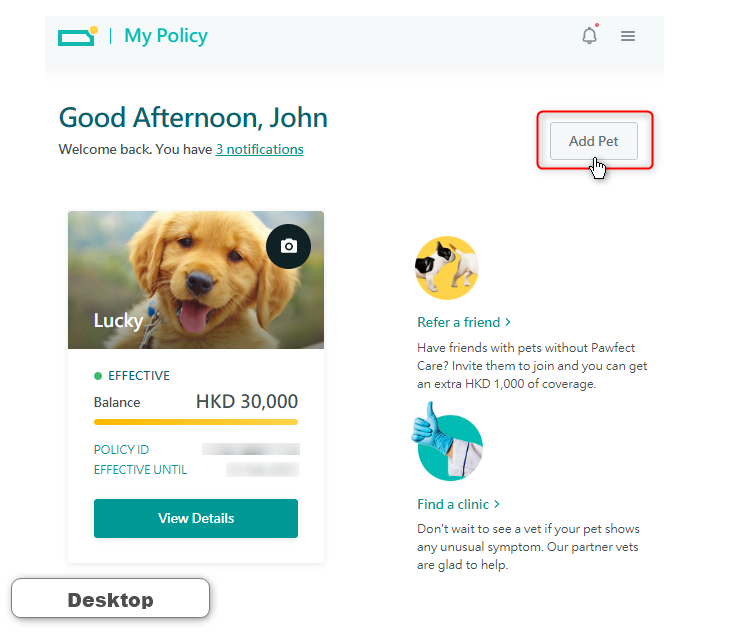750x638 pixels.
Task: Click the Good Afternoon, John heading
Action: [193, 118]
